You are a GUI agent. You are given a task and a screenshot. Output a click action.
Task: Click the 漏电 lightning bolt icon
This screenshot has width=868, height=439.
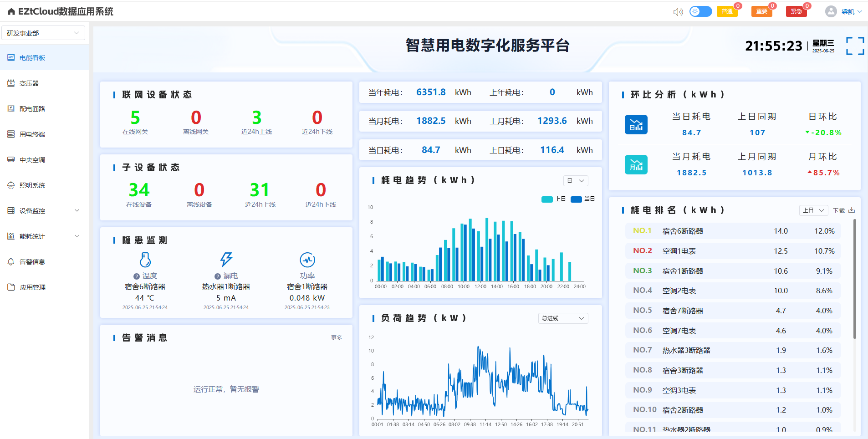(x=226, y=260)
